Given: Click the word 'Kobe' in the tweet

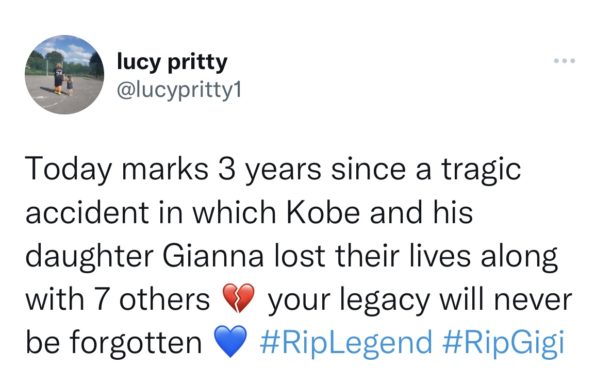Looking at the screenshot, I should (322, 212).
